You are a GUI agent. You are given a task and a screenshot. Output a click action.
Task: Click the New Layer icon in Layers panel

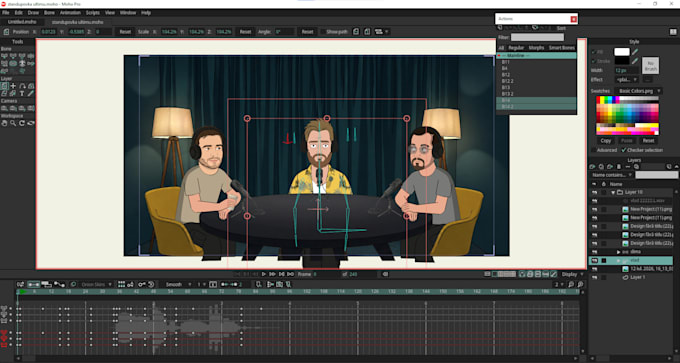(592, 167)
